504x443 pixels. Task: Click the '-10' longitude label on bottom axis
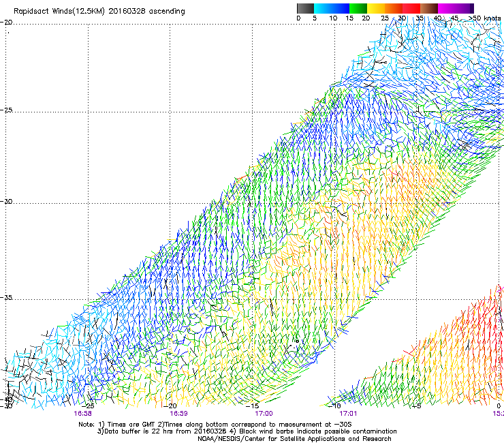point(334,406)
